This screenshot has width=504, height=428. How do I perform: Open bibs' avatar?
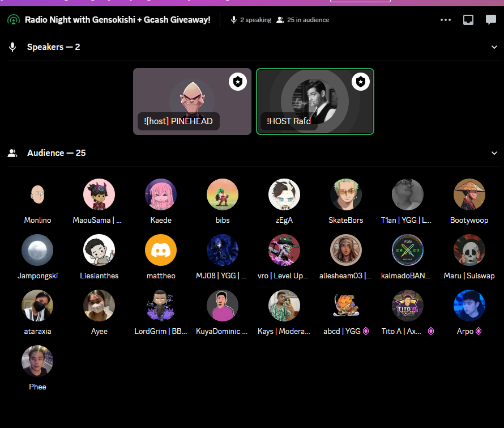(x=223, y=194)
